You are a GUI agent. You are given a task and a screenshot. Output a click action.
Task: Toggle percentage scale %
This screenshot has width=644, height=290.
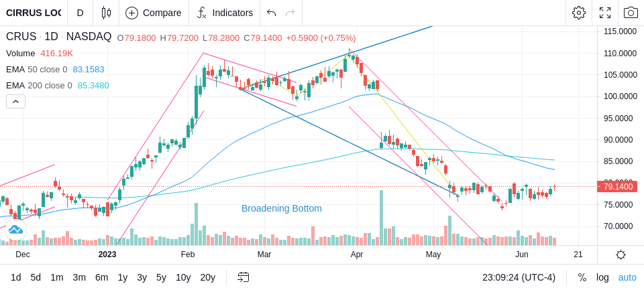pyautogui.click(x=582, y=278)
